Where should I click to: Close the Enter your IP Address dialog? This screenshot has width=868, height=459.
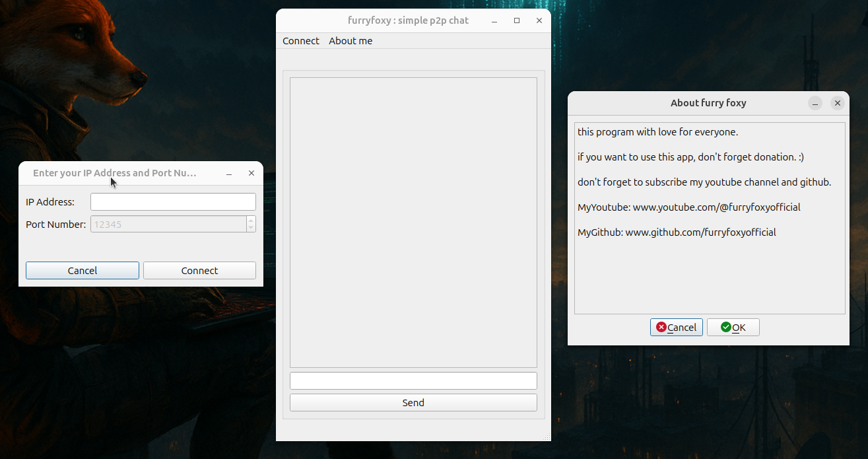(x=251, y=173)
